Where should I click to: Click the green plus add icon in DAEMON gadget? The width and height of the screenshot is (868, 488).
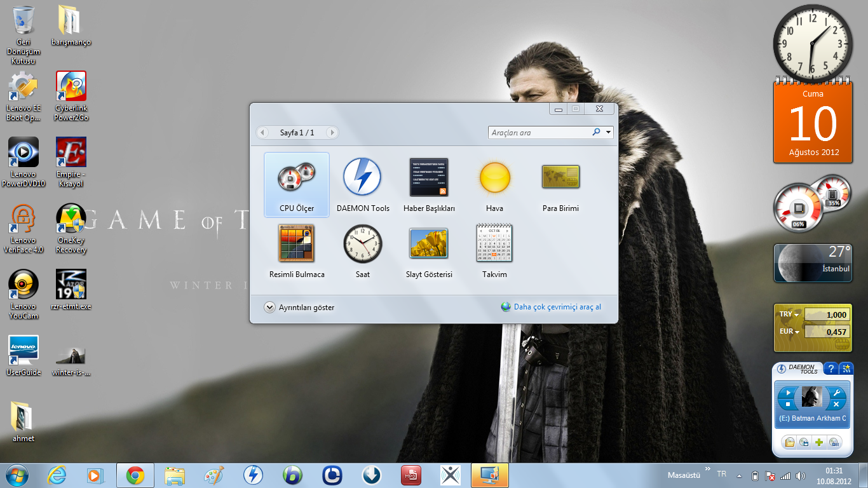pos(819,442)
